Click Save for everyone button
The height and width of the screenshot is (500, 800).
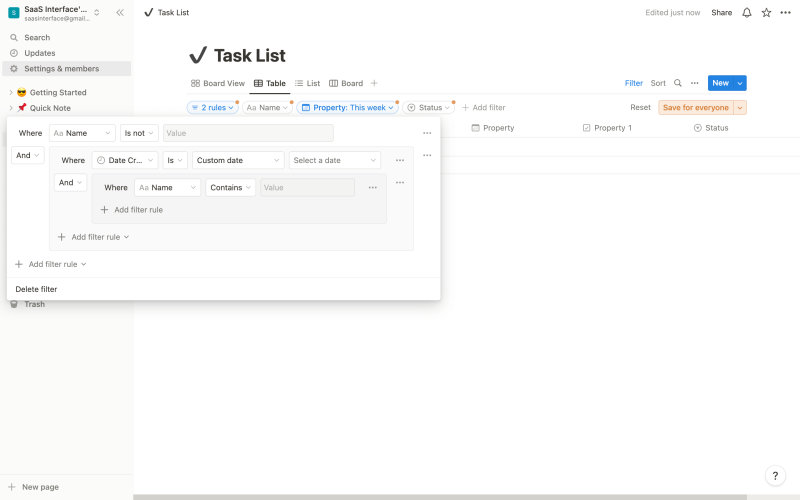(x=696, y=108)
